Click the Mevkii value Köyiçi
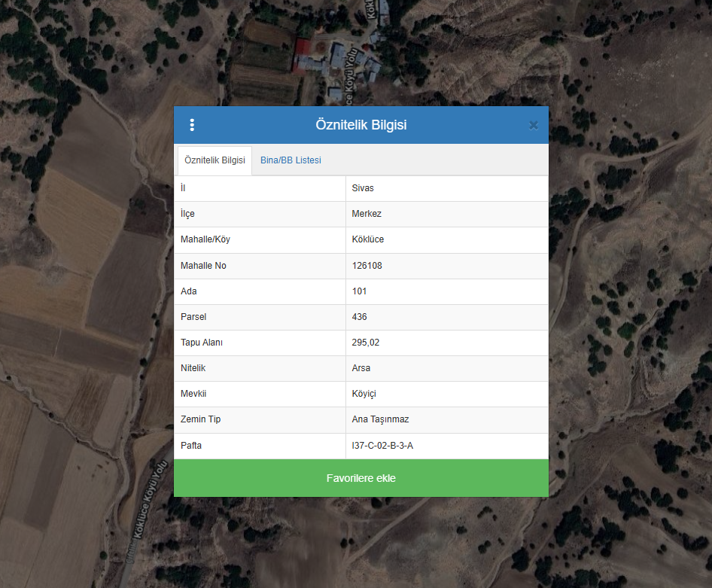 364,394
